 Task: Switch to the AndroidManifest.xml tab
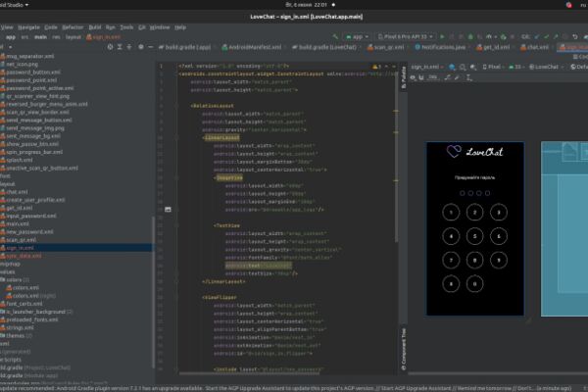coord(251,47)
